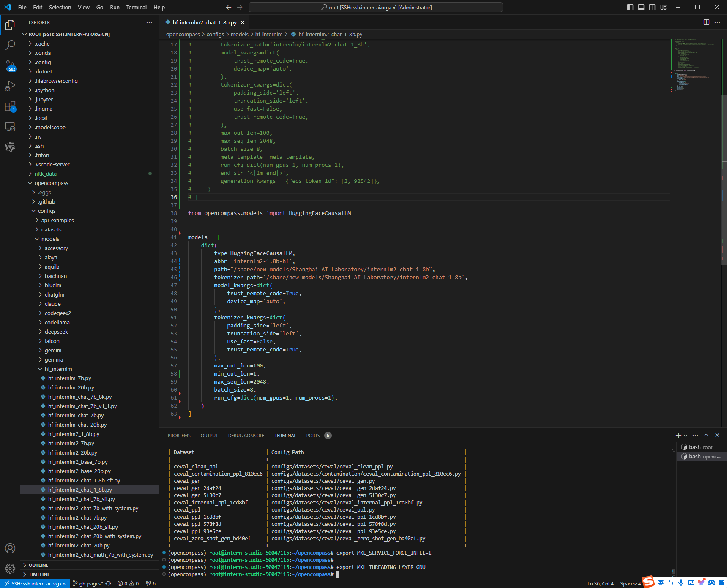Click hf_internlm in the breadcrumb
Screen dimensions: 727x588
click(269, 34)
